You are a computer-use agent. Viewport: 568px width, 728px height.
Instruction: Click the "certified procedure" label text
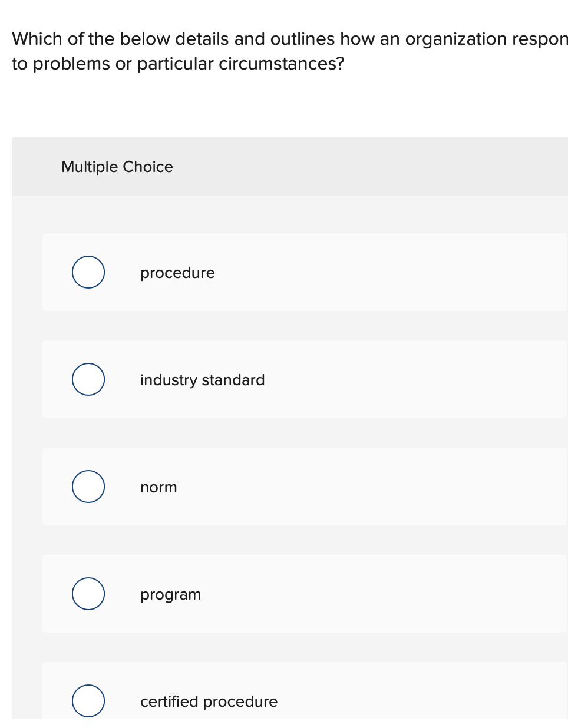[x=209, y=701]
